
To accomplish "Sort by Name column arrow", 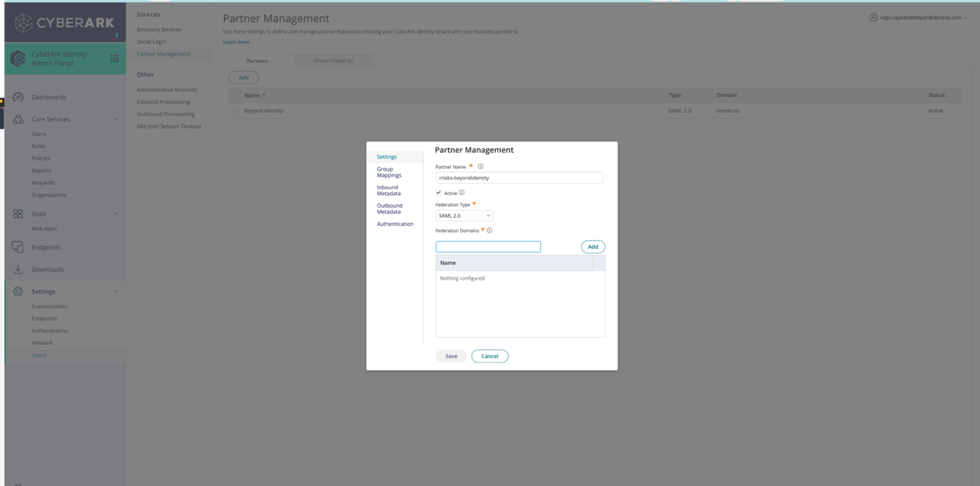I will (x=264, y=95).
